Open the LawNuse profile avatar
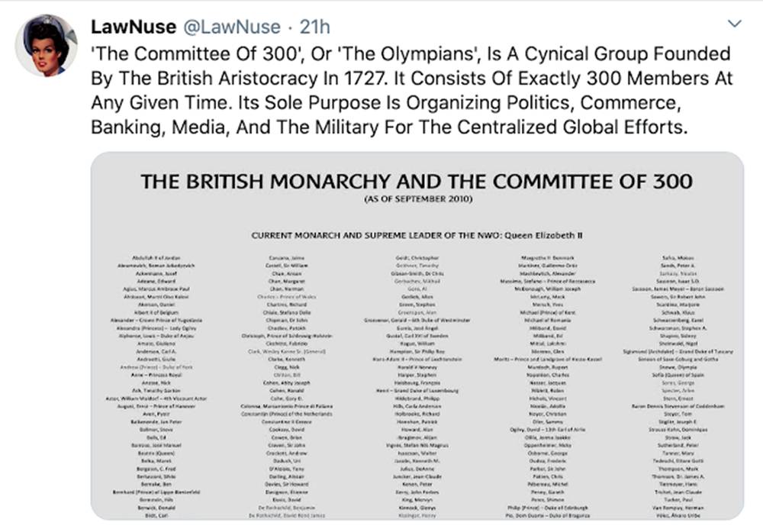 pyautogui.click(x=45, y=45)
